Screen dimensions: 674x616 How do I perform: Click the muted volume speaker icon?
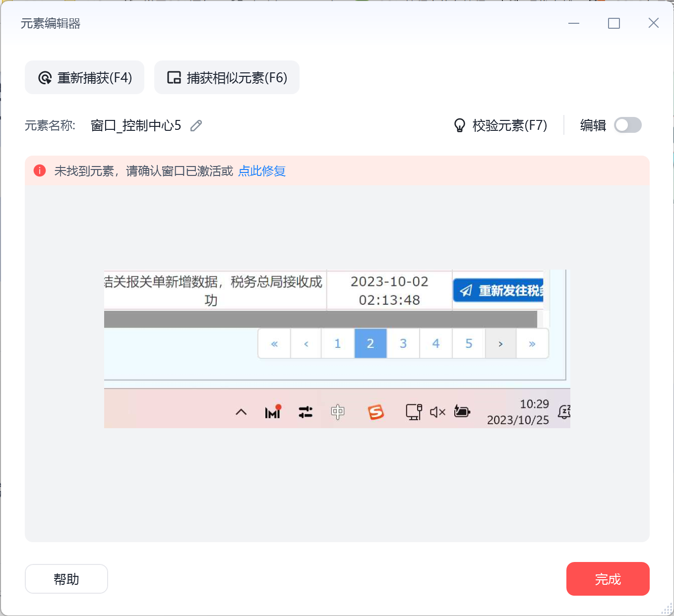click(x=437, y=412)
